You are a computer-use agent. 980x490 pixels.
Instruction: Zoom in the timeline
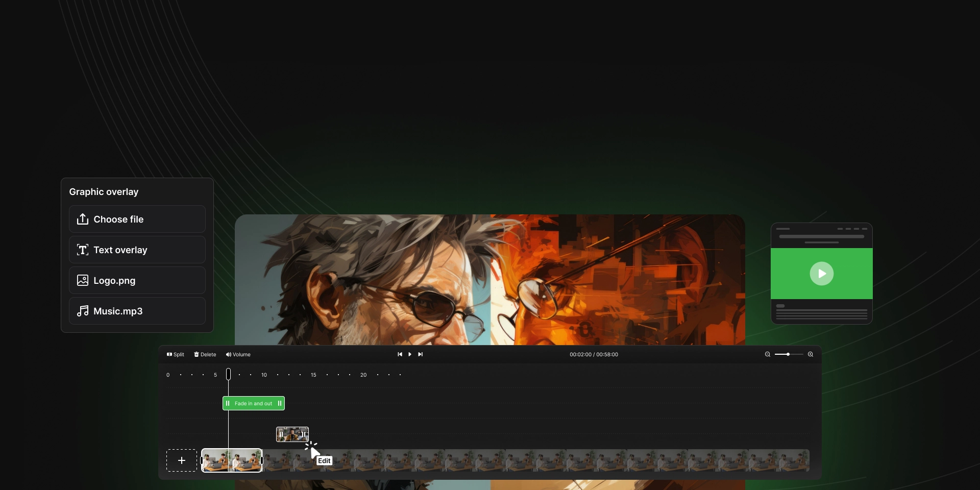[x=811, y=354]
